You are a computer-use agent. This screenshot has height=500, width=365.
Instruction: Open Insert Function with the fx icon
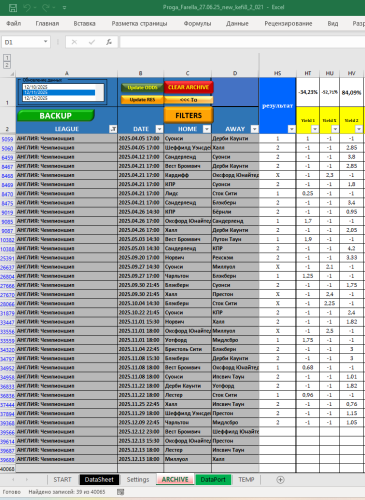109,42
